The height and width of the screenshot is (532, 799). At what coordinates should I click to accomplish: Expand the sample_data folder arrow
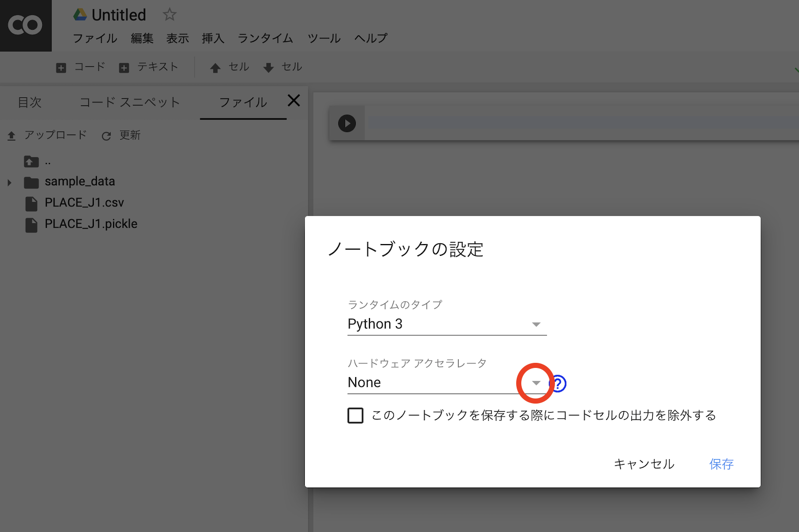coord(10,182)
